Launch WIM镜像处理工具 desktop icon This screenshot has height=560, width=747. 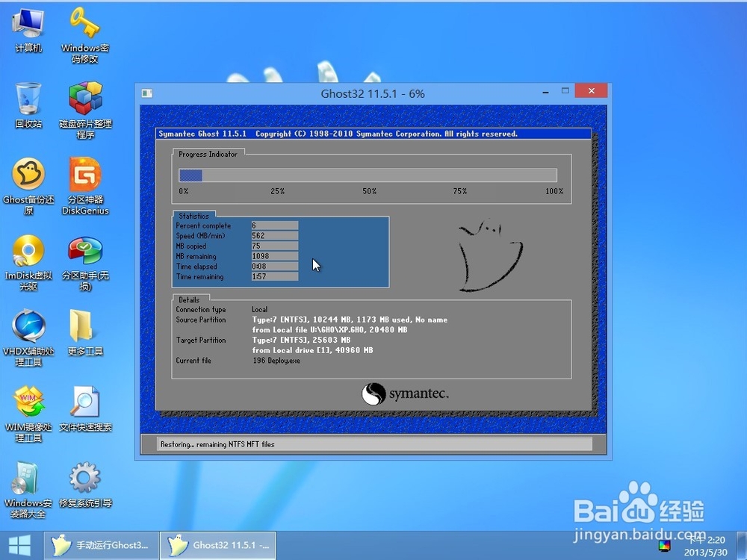(28, 414)
